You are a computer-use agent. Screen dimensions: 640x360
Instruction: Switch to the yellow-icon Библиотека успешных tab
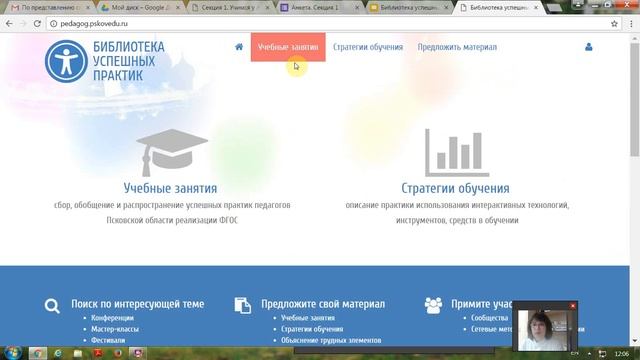pos(408,7)
